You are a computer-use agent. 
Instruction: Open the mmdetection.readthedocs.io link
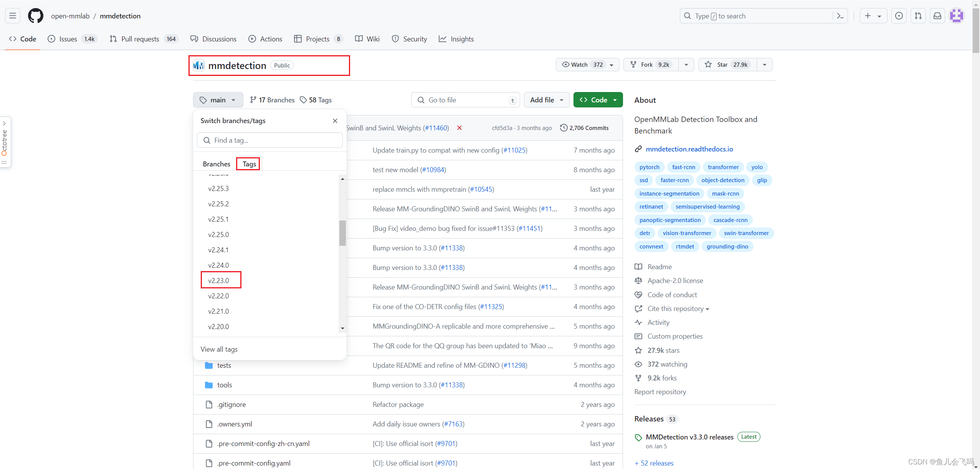[689, 149]
